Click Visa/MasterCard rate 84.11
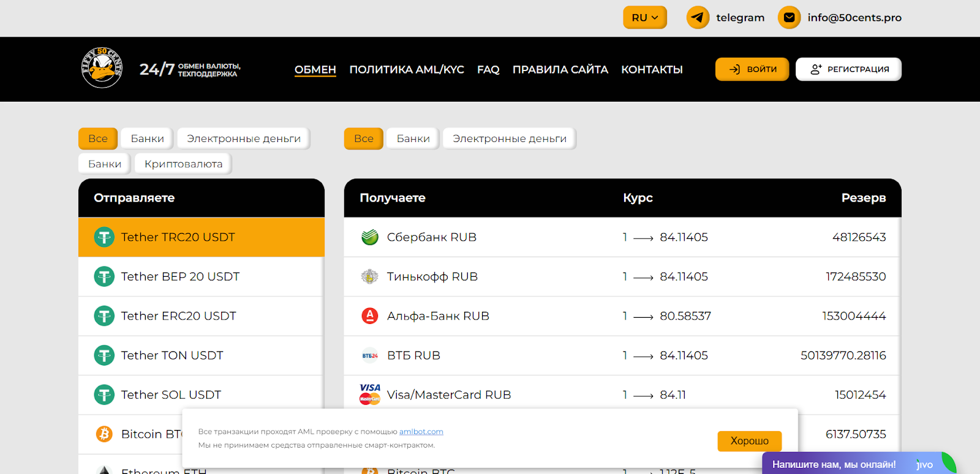Viewport: 980px width, 474px height. click(673, 395)
